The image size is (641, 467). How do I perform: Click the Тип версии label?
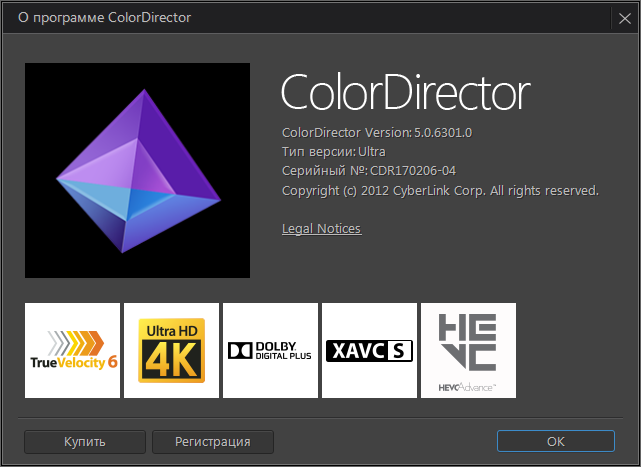pyautogui.click(x=318, y=152)
